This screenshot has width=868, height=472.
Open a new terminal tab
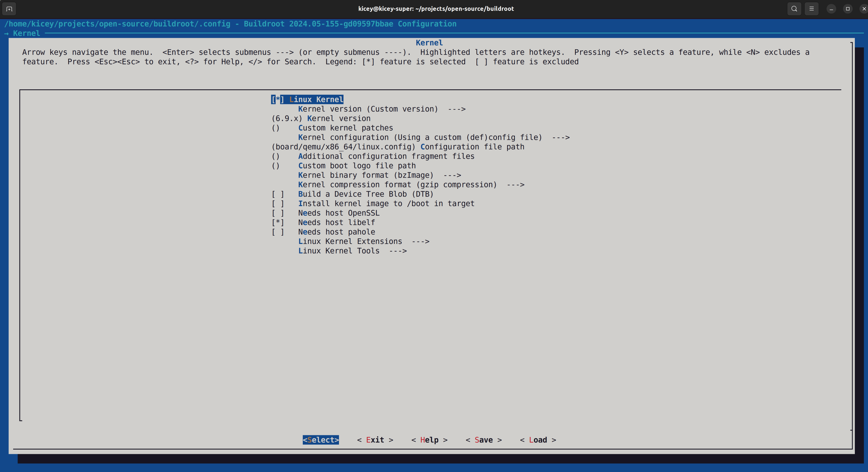(9, 9)
